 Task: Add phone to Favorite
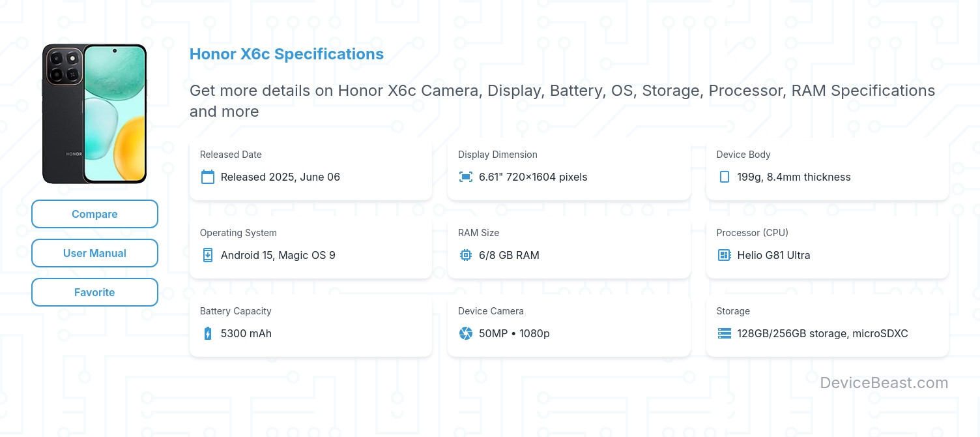click(x=94, y=292)
